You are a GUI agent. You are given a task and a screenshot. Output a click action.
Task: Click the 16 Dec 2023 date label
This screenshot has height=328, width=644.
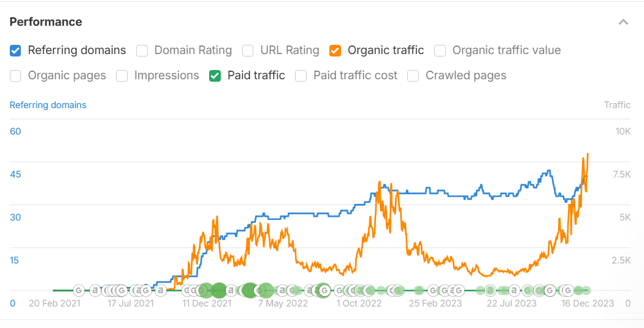(587, 303)
